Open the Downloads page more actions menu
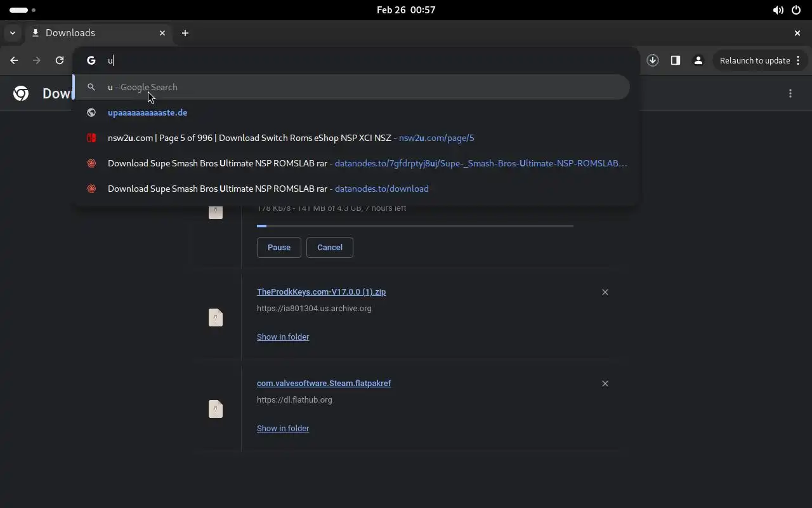Image resolution: width=812 pixels, height=508 pixels. point(790,93)
